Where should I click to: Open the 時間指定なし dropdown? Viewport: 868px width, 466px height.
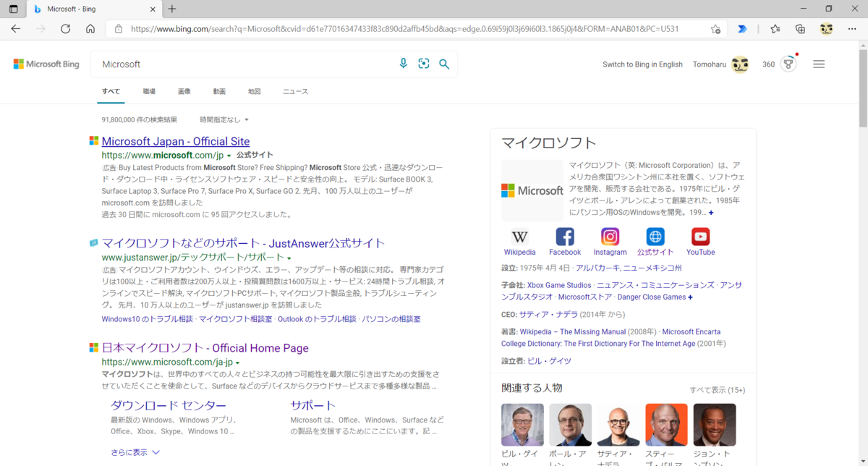(224, 119)
